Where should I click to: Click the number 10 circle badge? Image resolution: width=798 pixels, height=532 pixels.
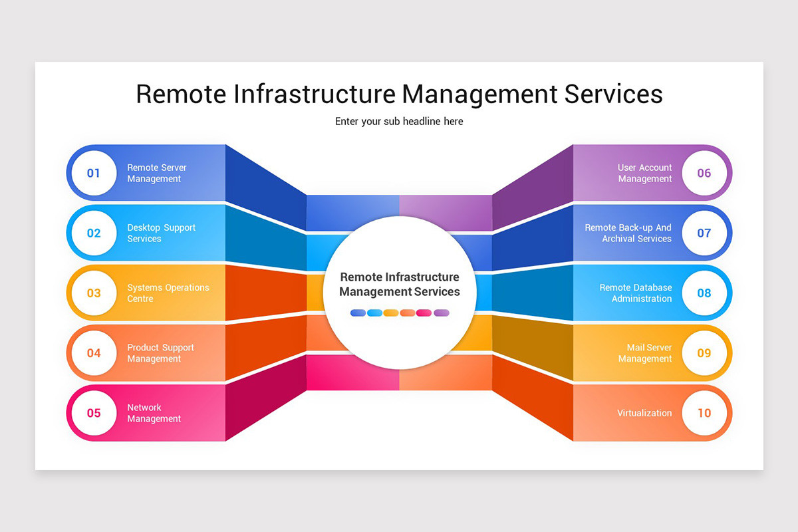click(x=705, y=413)
